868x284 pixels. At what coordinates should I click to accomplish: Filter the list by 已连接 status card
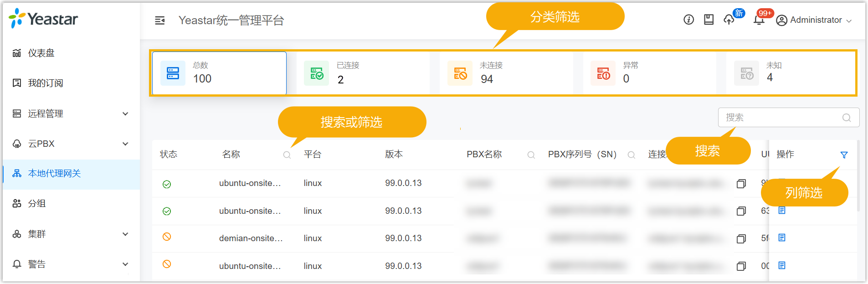pos(363,73)
